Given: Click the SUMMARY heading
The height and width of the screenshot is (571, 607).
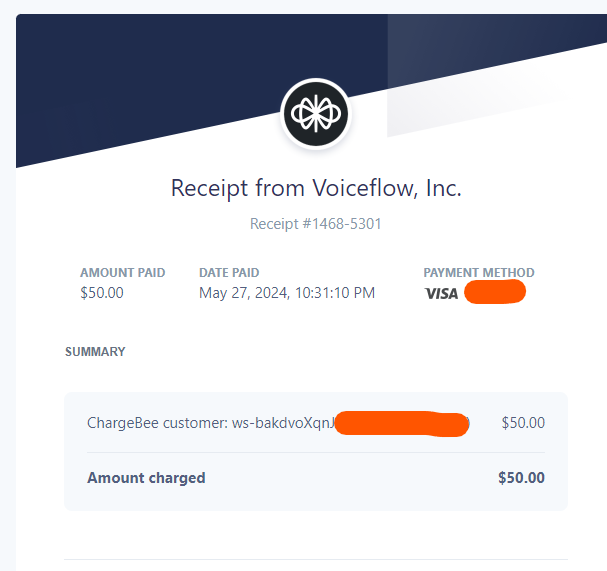Looking at the screenshot, I should tap(95, 352).
